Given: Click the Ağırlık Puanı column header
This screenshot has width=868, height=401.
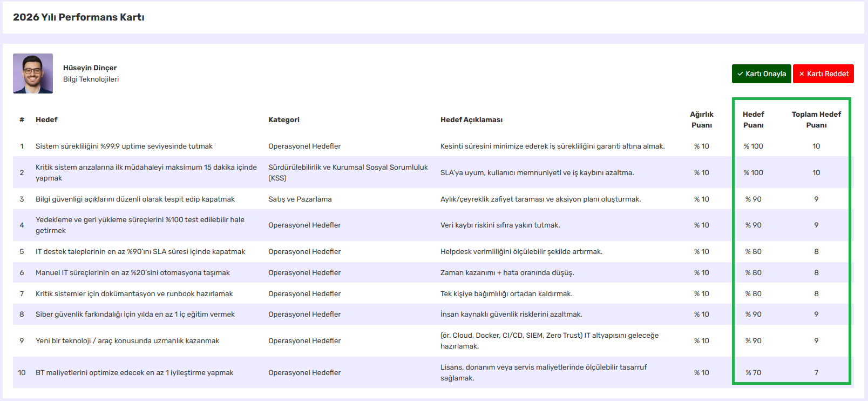Looking at the screenshot, I should pyautogui.click(x=701, y=120).
